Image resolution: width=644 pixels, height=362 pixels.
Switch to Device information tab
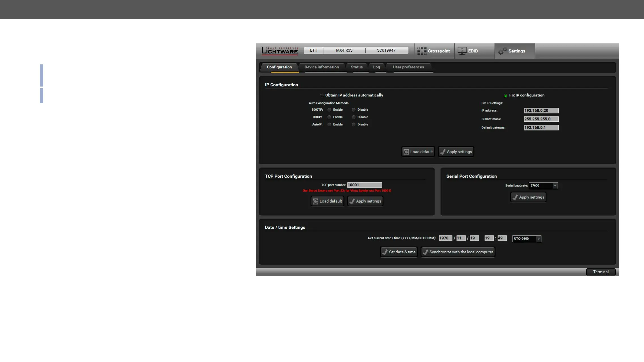(x=322, y=67)
